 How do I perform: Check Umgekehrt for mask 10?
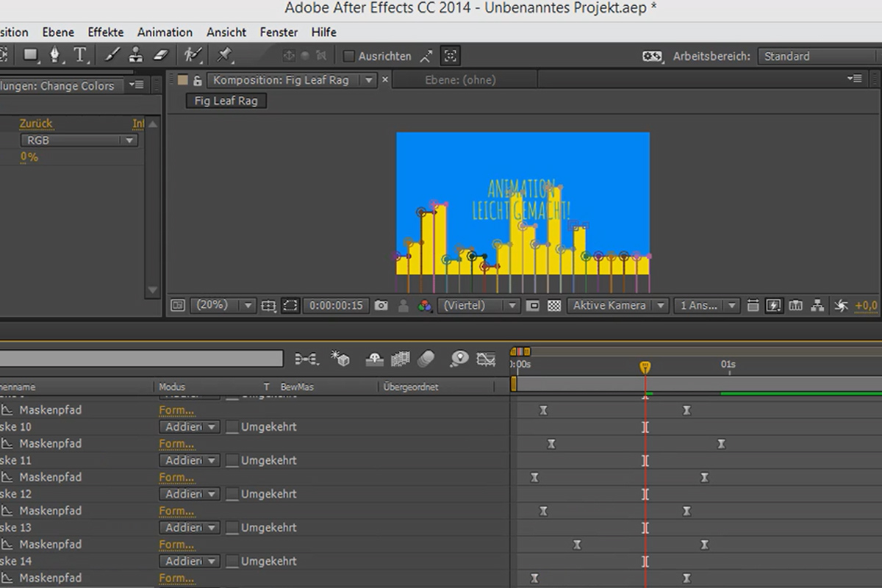(x=232, y=427)
